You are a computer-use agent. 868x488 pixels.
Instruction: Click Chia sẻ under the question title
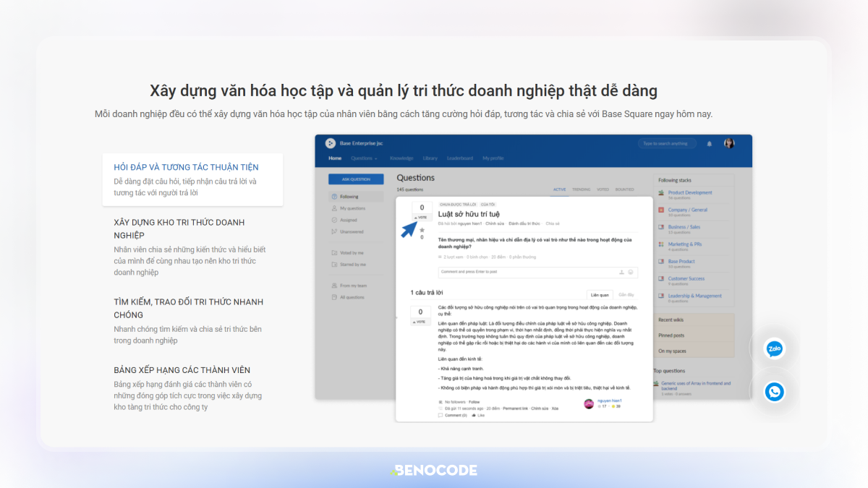[553, 223]
